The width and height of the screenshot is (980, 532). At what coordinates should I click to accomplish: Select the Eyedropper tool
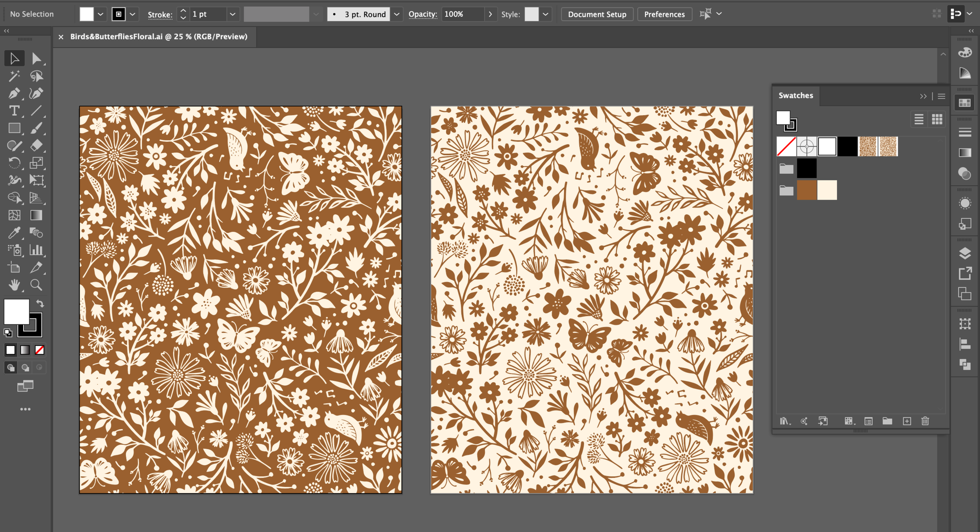[14, 233]
